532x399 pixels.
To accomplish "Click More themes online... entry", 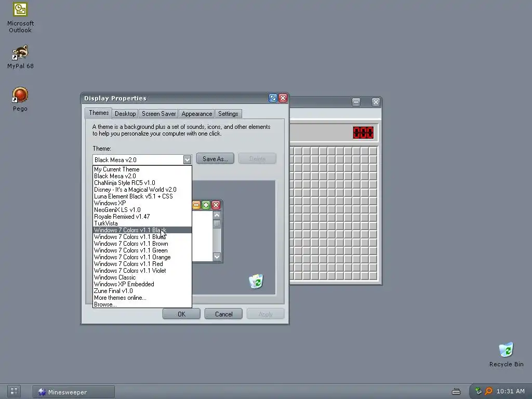I will coord(142,298).
